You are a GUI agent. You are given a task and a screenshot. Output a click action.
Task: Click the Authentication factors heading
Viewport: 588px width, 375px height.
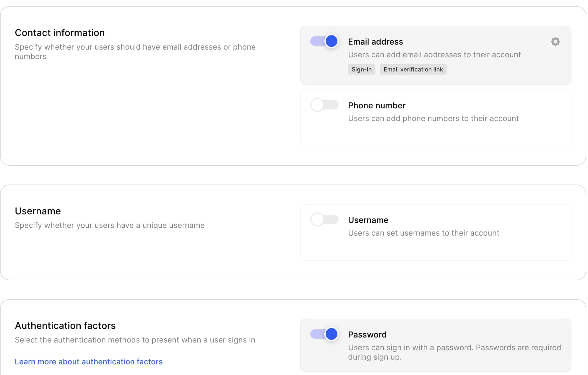(x=65, y=325)
